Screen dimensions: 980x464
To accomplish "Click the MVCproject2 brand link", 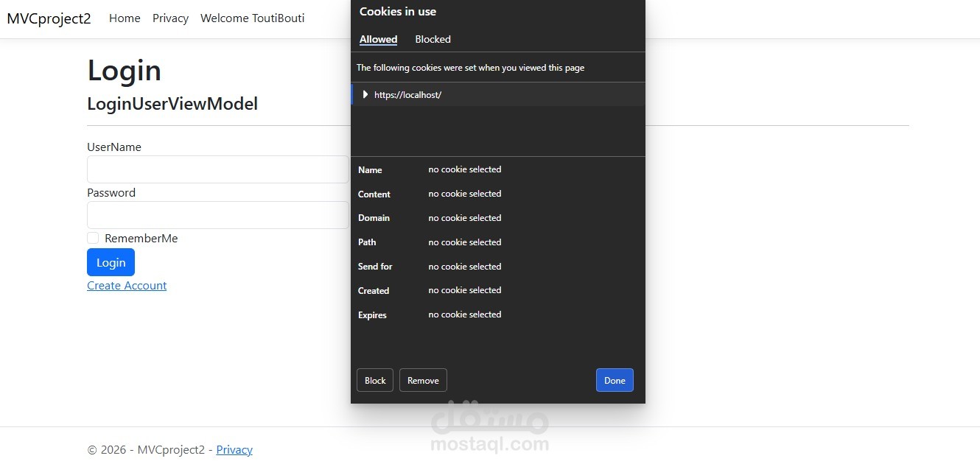I will (x=49, y=18).
